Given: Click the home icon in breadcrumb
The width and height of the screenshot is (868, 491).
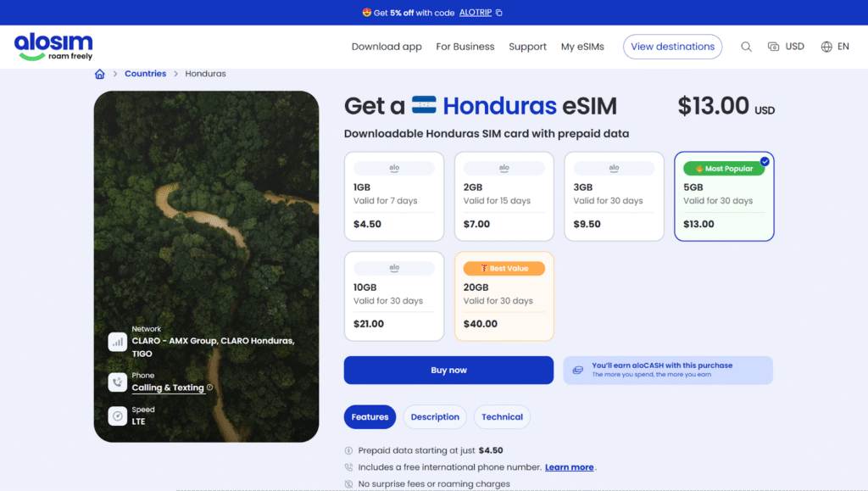Looking at the screenshot, I should [100, 74].
